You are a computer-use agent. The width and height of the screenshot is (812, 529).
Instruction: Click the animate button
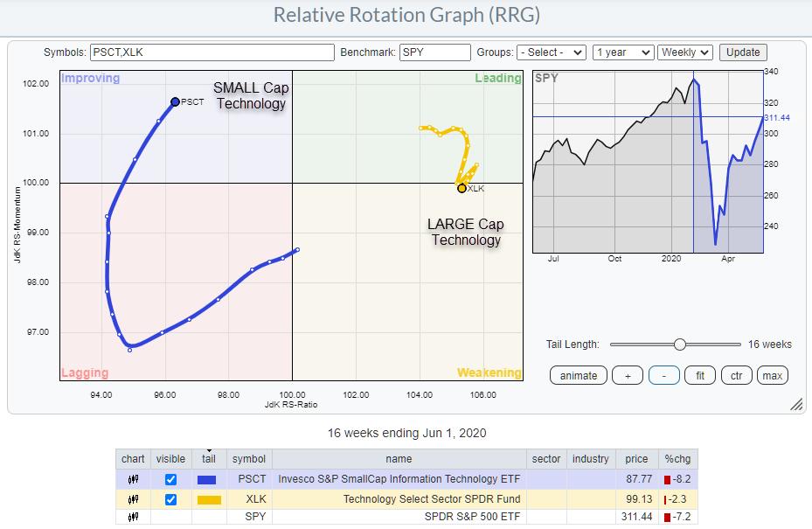579,375
